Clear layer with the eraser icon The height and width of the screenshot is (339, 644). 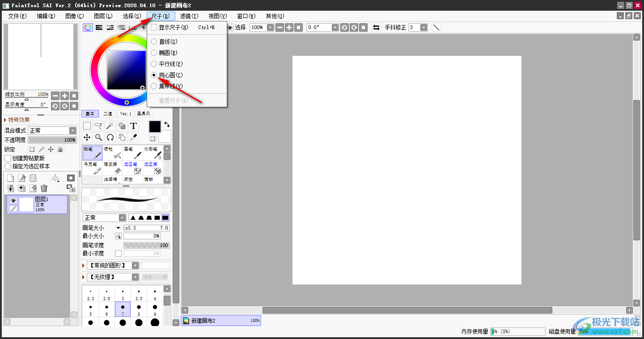[x=33, y=188]
